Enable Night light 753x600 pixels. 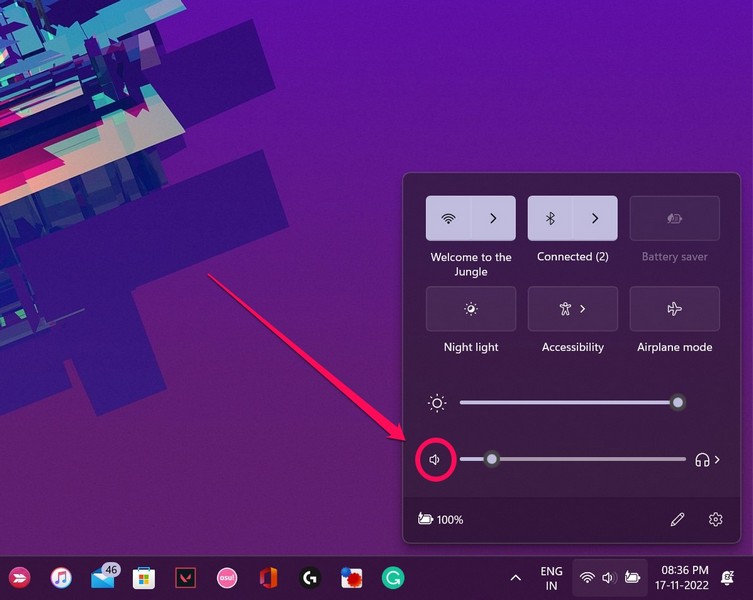point(471,309)
